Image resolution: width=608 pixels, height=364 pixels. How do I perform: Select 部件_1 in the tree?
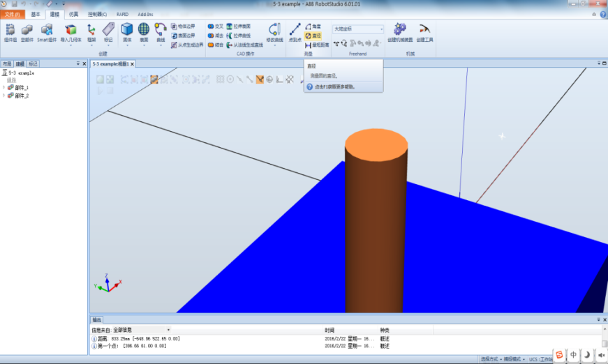coord(18,88)
